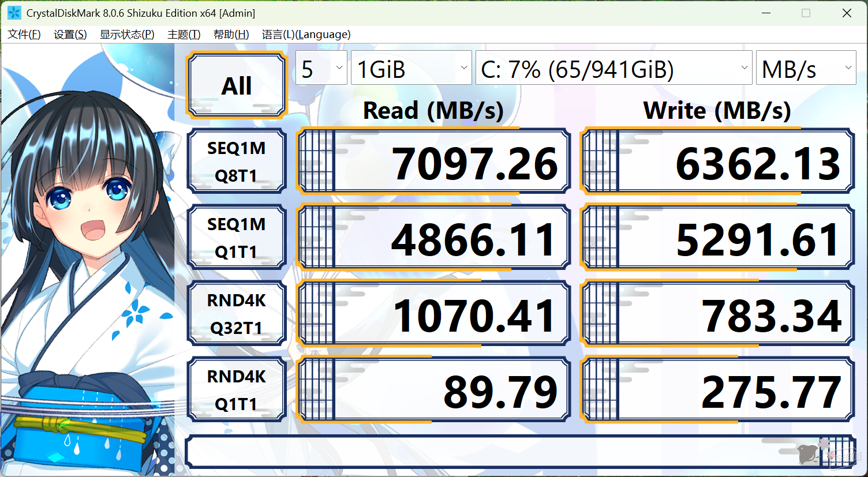Open the C: drive selection dropdown
This screenshot has width=868, height=477.
pos(614,67)
